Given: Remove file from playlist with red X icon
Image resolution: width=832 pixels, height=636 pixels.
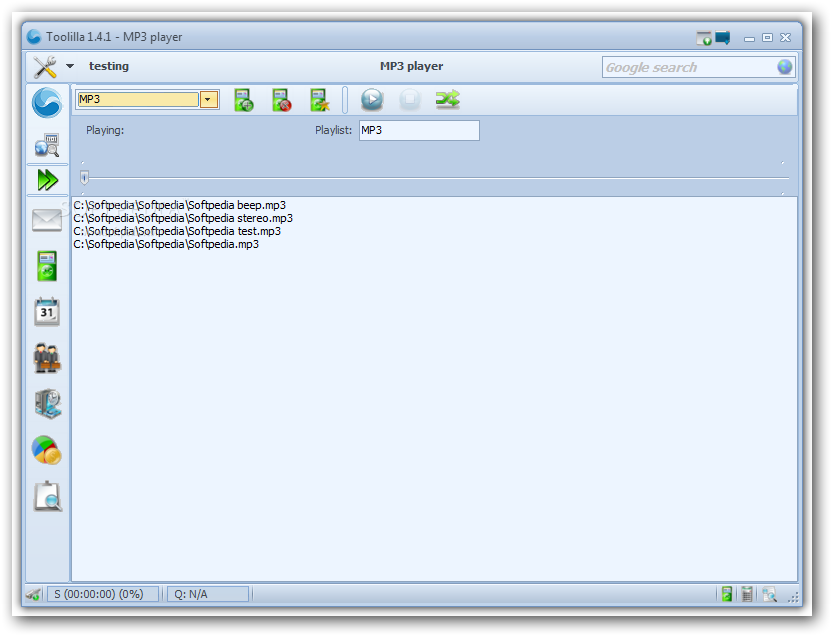Looking at the screenshot, I should [x=282, y=100].
